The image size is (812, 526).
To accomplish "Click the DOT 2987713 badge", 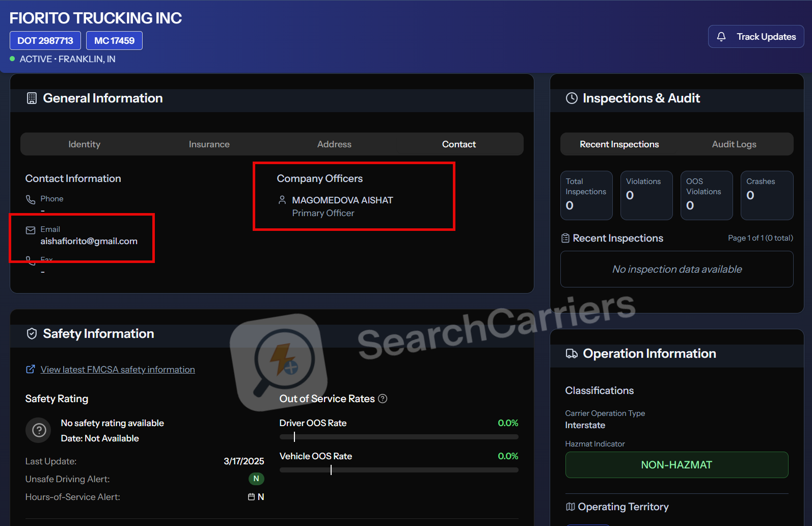I will click(x=45, y=41).
